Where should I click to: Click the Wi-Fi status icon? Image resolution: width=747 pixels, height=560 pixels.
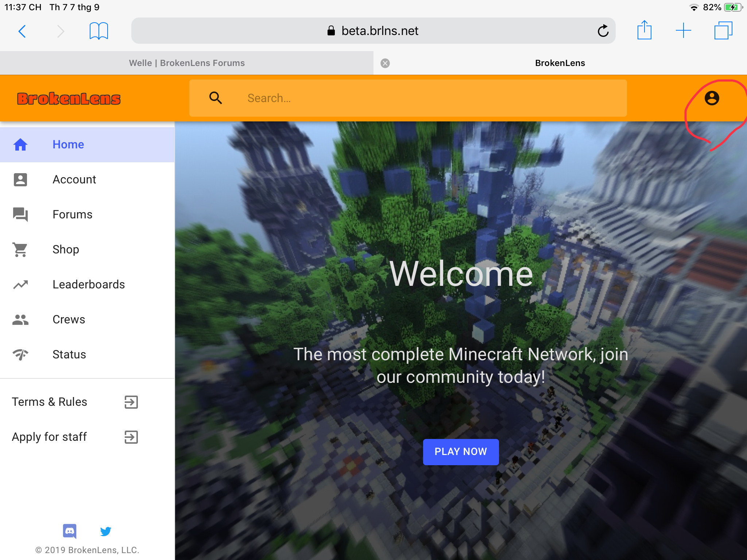694,7
